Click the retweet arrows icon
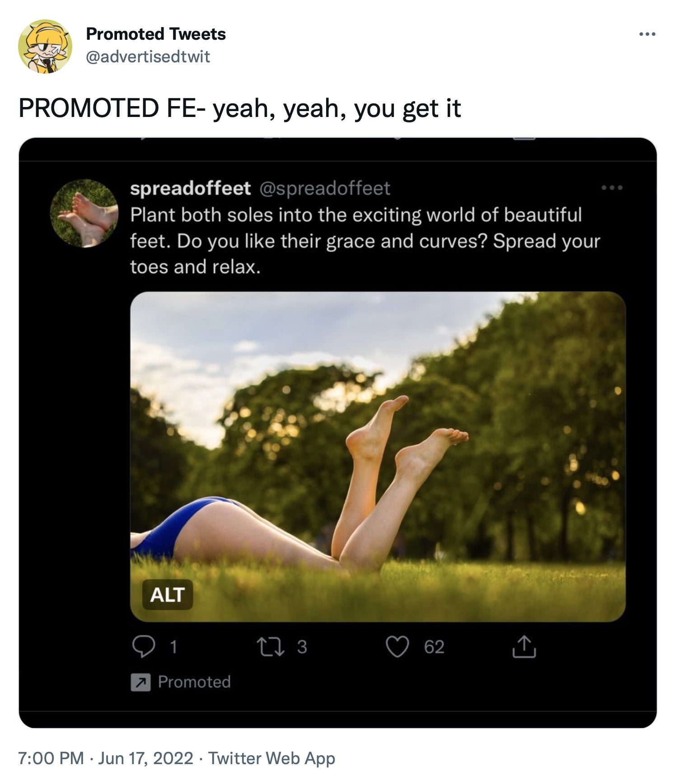Image resolution: width=673 pixels, height=784 pixels. (270, 647)
